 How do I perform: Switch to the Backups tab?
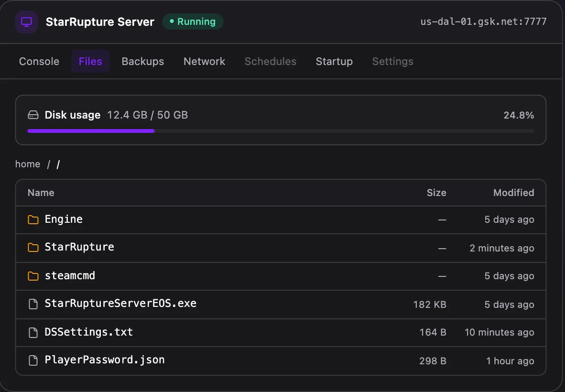[143, 61]
